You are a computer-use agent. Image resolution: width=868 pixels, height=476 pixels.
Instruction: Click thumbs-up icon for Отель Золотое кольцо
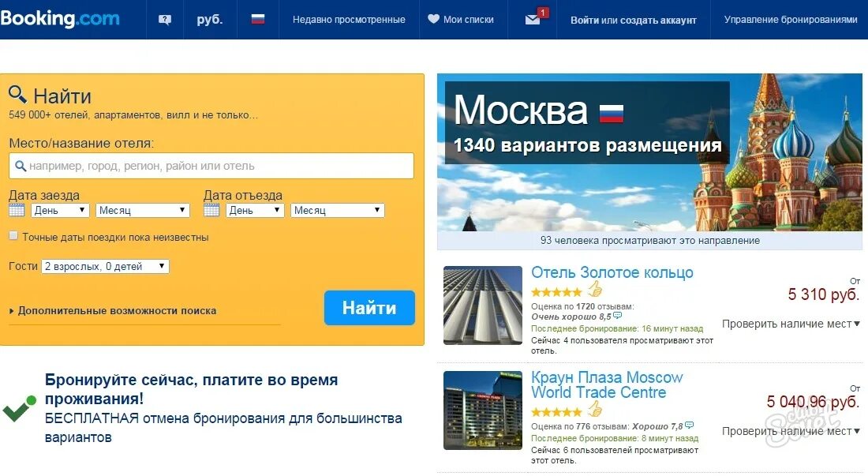coord(595,289)
